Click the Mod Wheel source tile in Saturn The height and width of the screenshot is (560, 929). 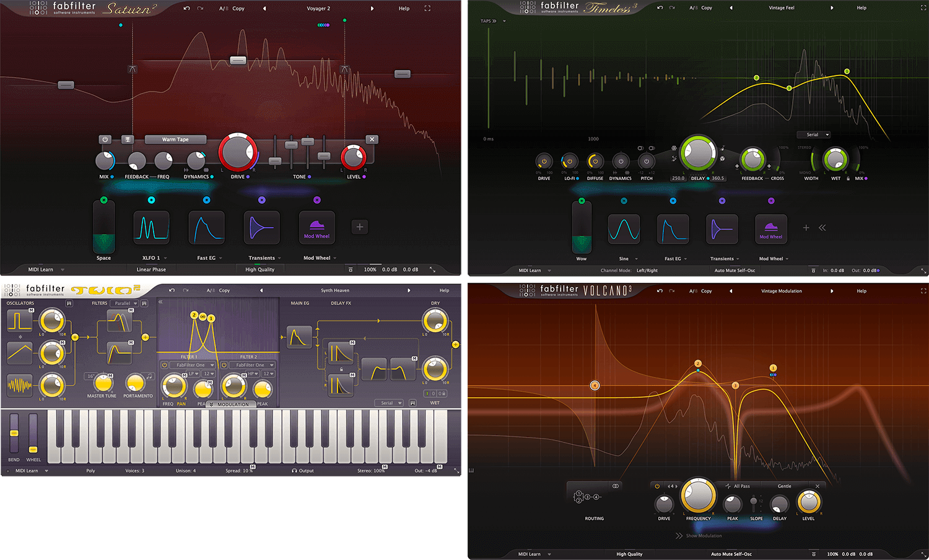(316, 227)
